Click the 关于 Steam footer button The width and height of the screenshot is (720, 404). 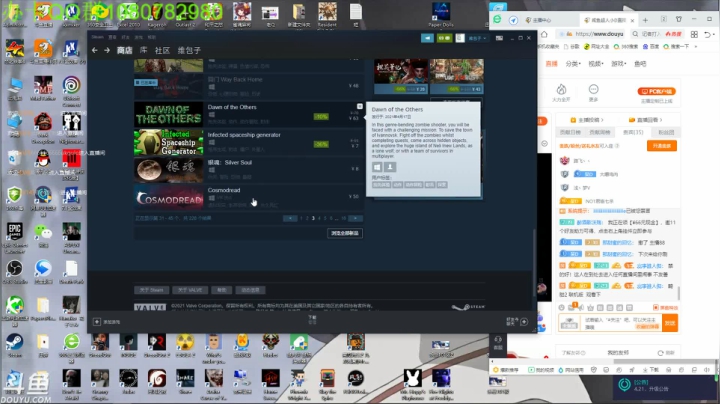coord(152,290)
